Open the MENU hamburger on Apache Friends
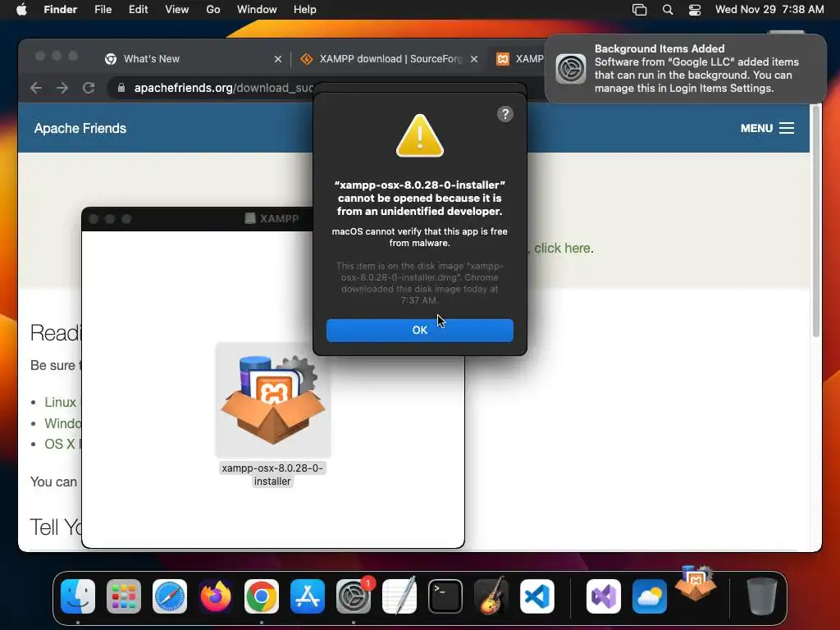Screen dimensions: 840x630 (x=767, y=128)
